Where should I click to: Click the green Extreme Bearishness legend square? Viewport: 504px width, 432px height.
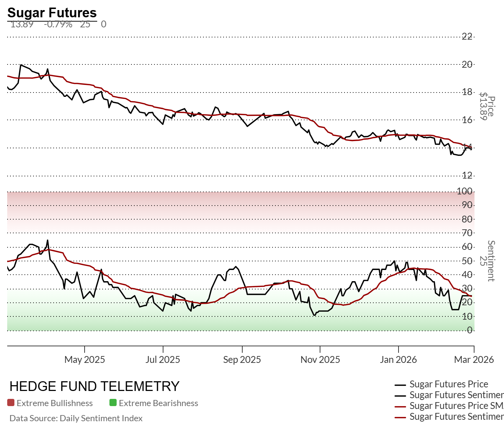click(113, 403)
